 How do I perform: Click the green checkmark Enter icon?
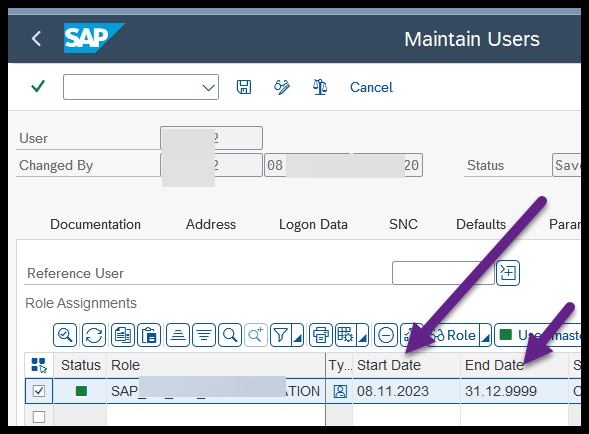coord(38,86)
